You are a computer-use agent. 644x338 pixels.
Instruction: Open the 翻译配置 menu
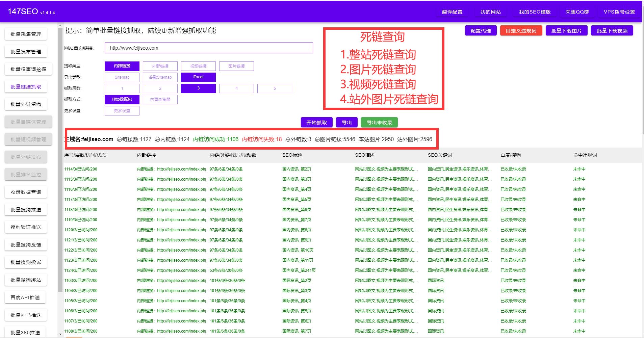(x=452, y=11)
